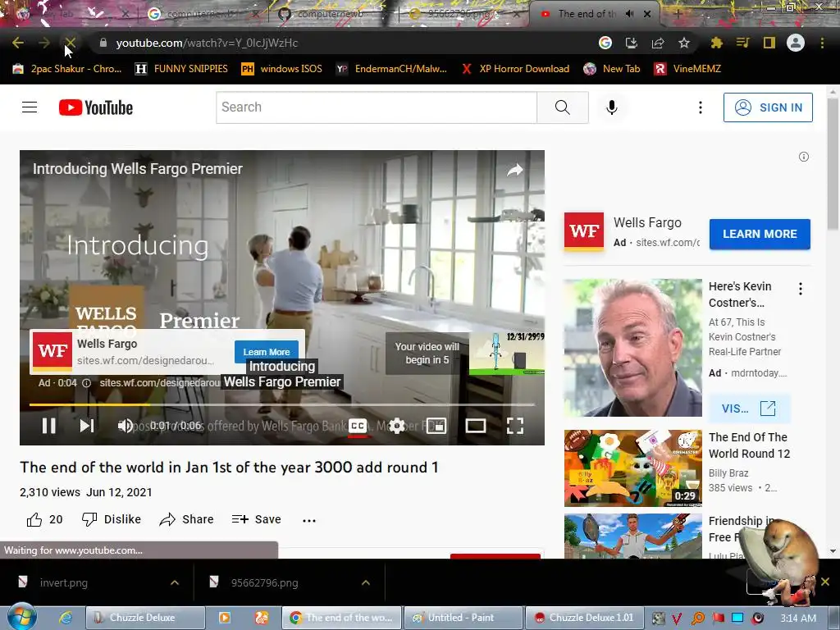
Task: Mute the video volume speaker
Action: (125, 426)
